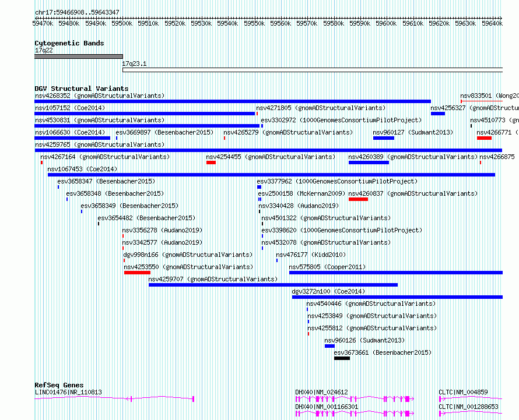Click nsv3356278 (Audano2019) label
This screenshot has width=519, height=420.
point(162,230)
